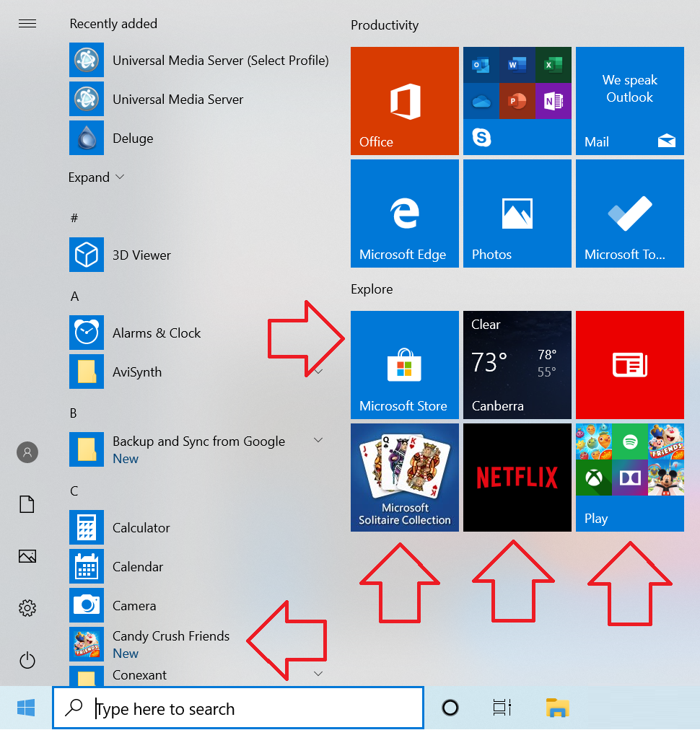This screenshot has height=730, width=700.
Task: Open the Mail tile
Action: (x=630, y=100)
